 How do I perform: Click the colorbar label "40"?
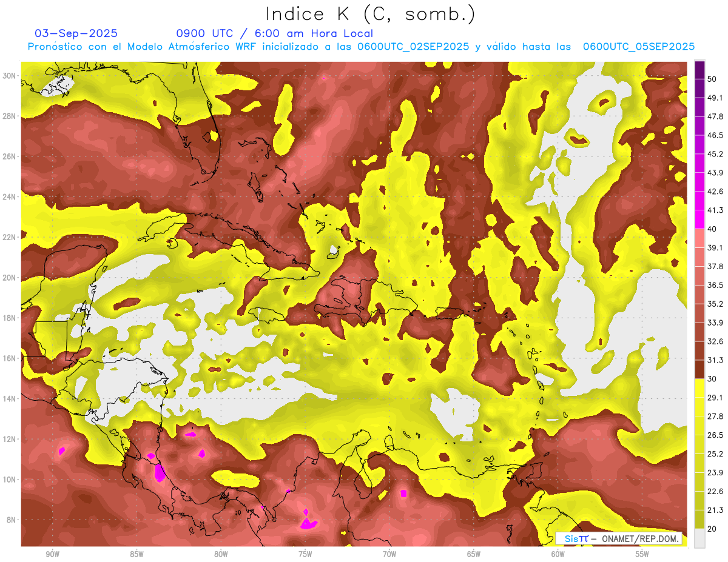(x=712, y=229)
